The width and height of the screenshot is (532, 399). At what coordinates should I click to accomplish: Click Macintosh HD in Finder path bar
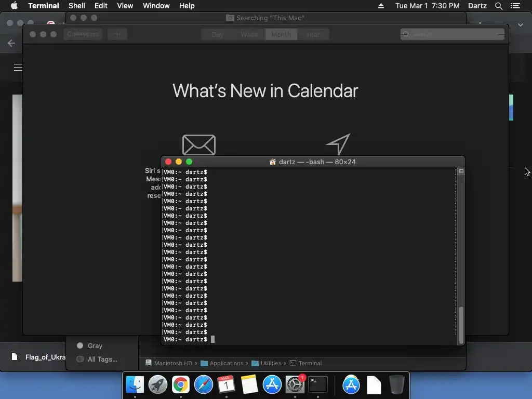[169, 363]
